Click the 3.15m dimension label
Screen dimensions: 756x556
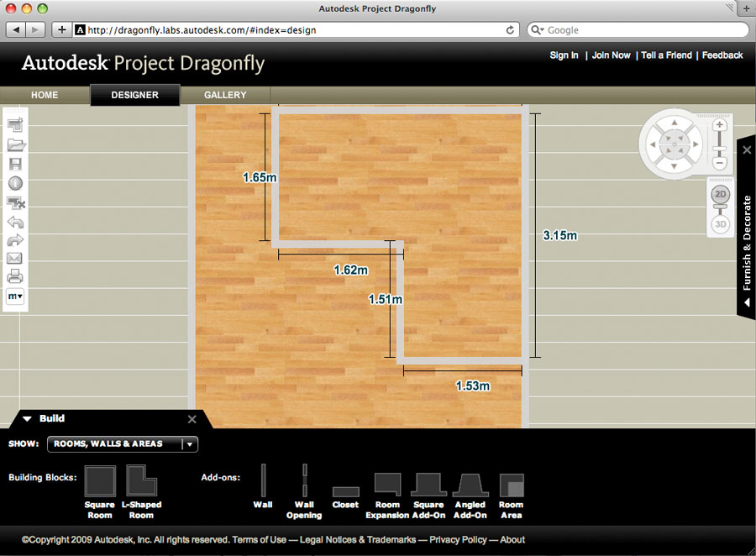(559, 235)
